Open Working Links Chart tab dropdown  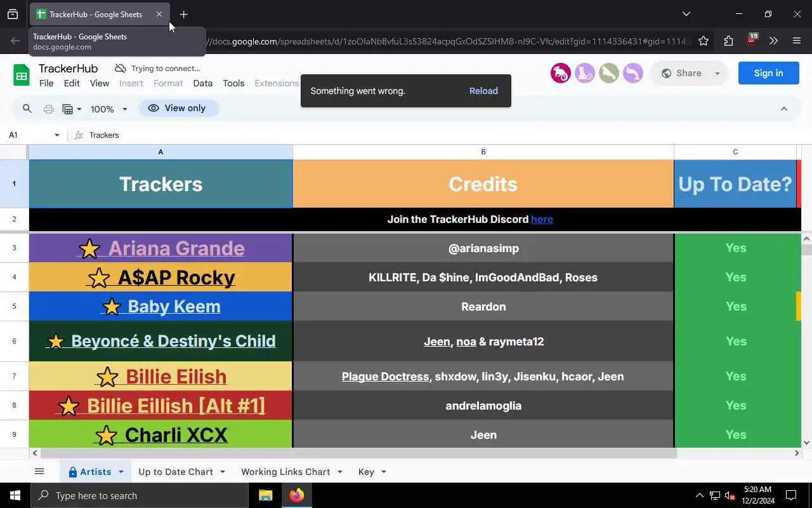340,472
